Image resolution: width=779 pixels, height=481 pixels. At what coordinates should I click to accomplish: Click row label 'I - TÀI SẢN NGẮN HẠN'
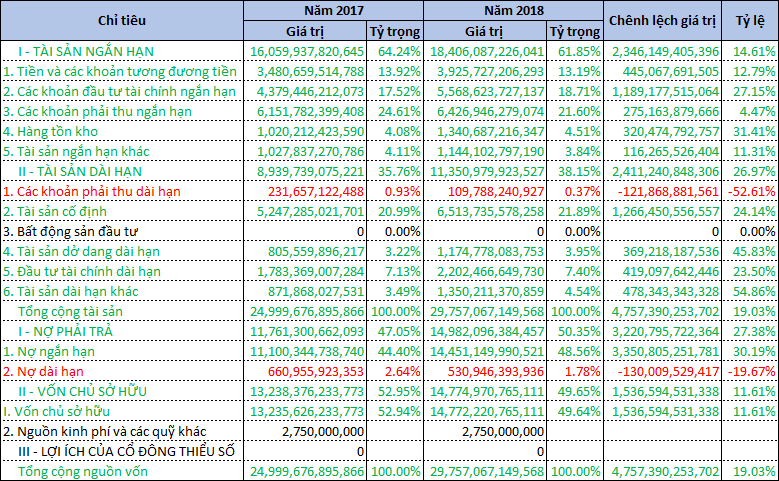(86, 51)
